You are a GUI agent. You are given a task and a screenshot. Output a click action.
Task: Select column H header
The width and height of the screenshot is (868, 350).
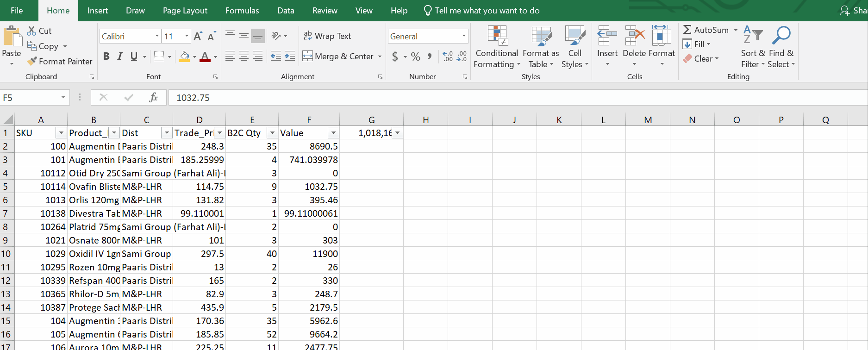(x=425, y=120)
